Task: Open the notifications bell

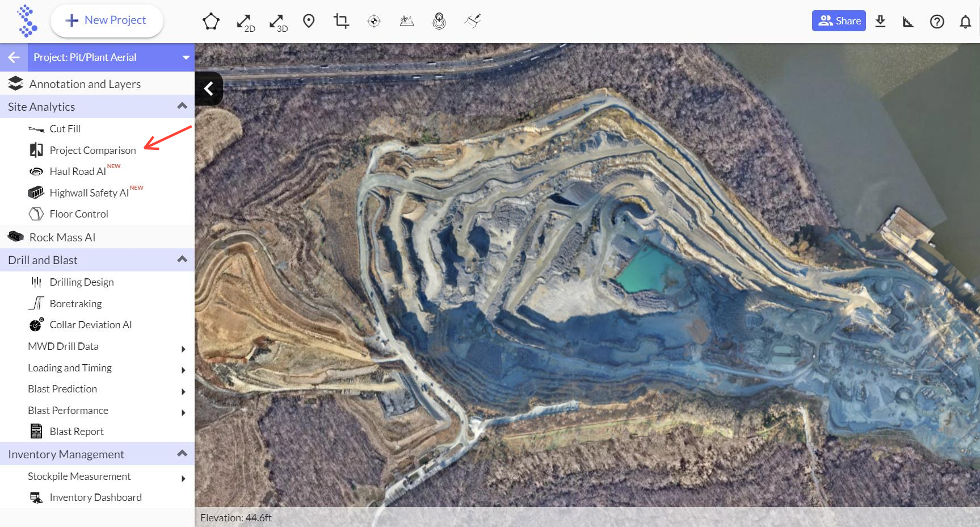Action: 965,22
